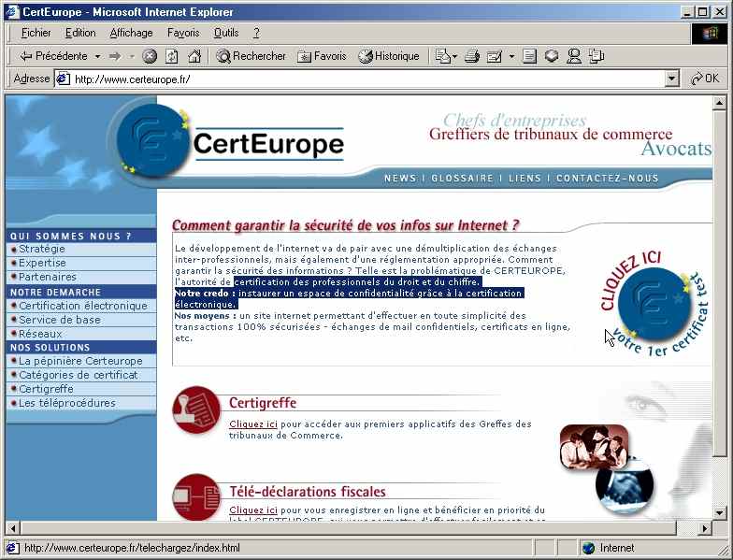Viewport: 733px width, 560px height.
Task: Click the Messenger person toolbar icon
Action: tap(574, 56)
